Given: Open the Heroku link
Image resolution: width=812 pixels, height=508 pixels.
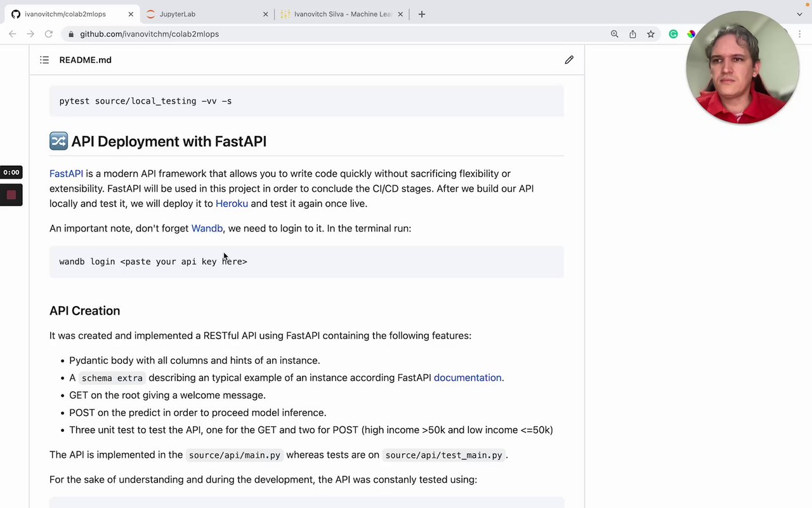Looking at the screenshot, I should pos(232,203).
